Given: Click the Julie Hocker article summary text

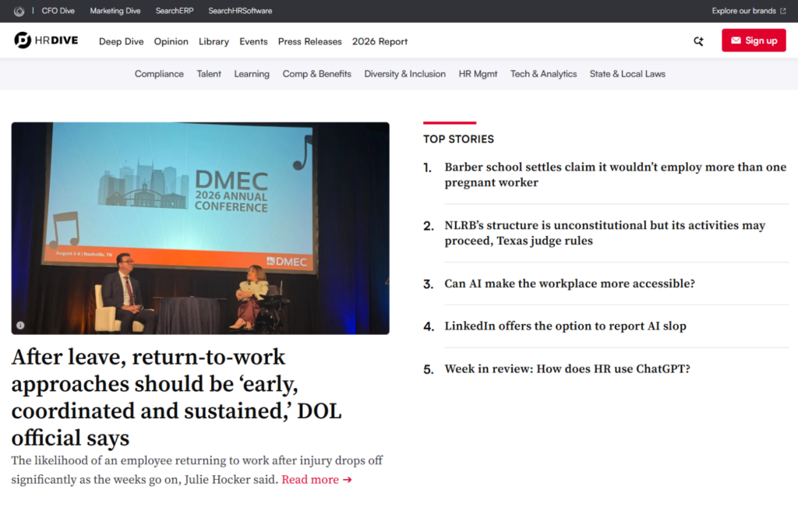Looking at the screenshot, I should pos(197,470).
